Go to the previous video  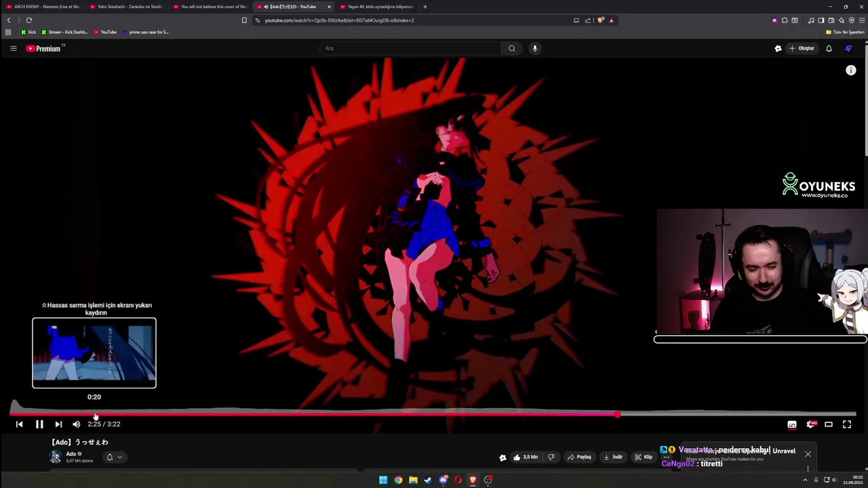[19, 424]
